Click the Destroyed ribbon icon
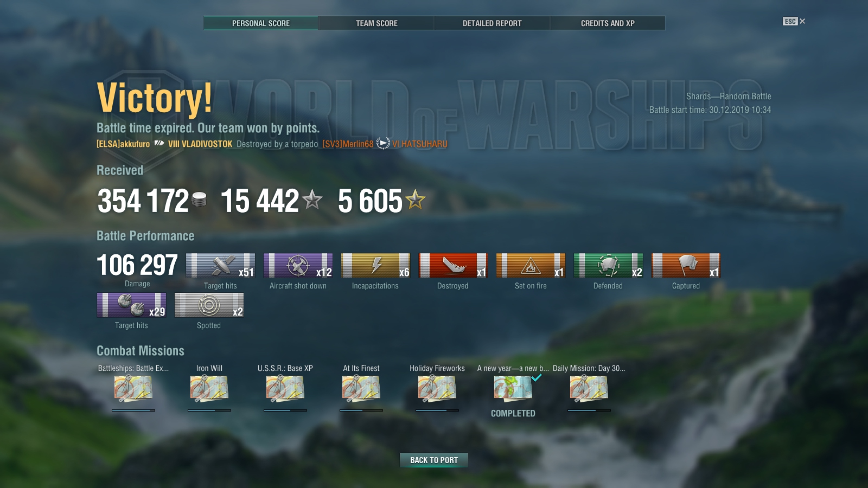 [453, 266]
